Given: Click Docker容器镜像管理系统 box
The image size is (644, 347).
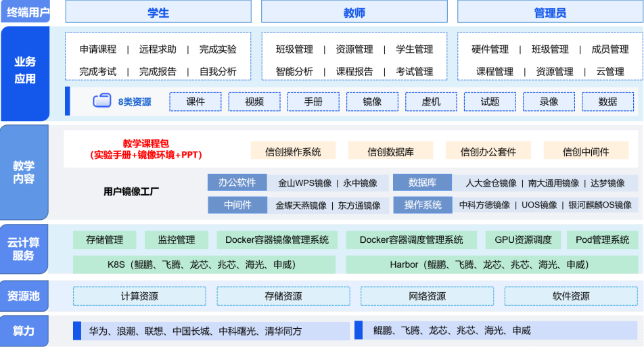Looking at the screenshot, I should (277, 240).
